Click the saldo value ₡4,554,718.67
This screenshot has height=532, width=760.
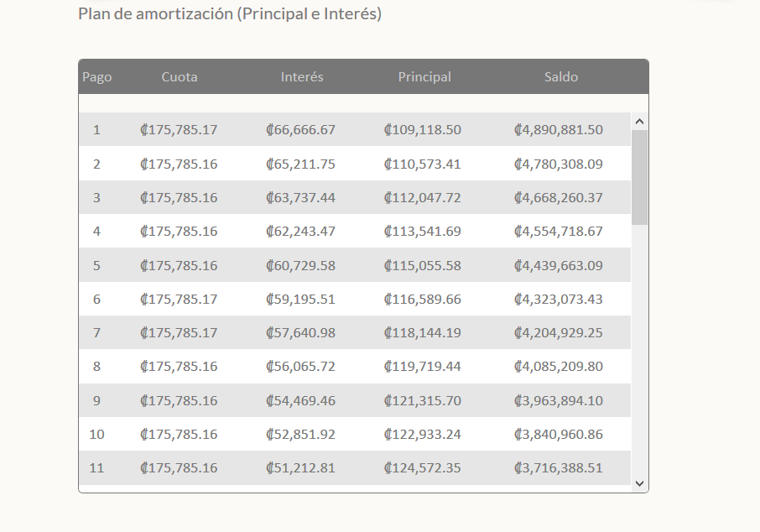pyautogui.click(x=559, y=232)
